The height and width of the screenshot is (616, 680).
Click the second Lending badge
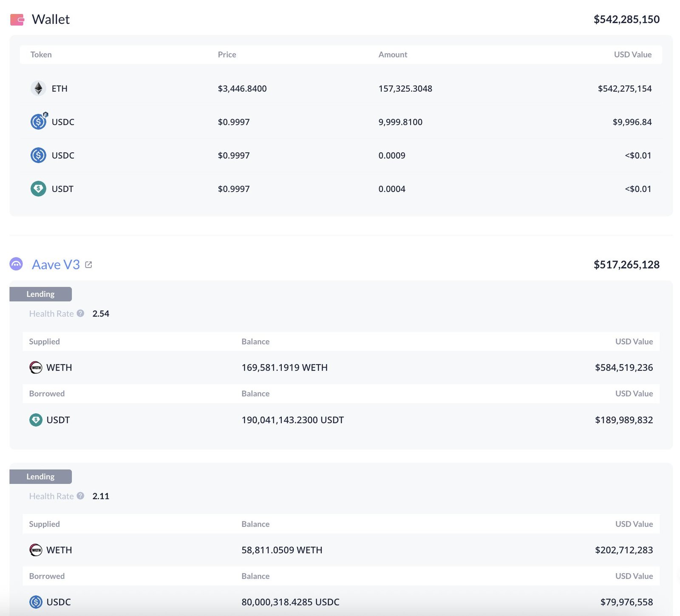(x=40, y=476)
